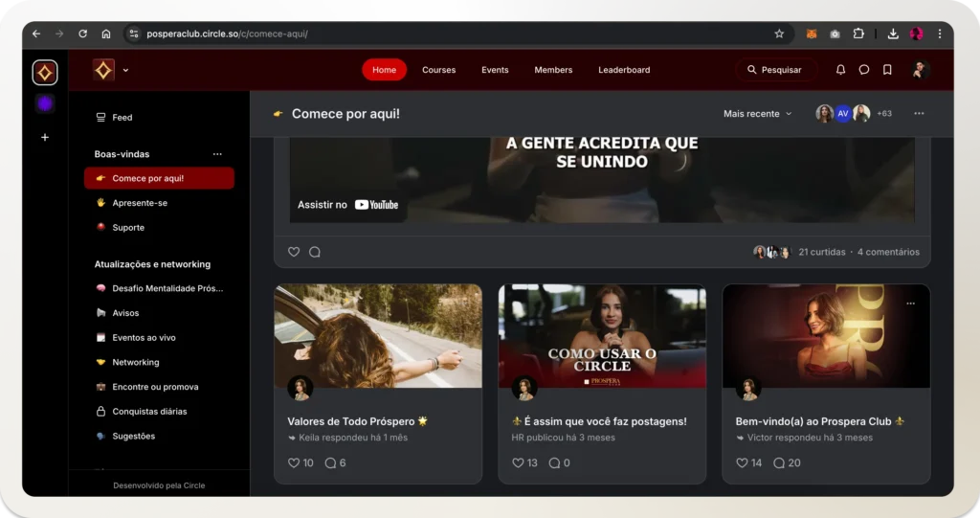Open the 'Como usar o Circle' post thumbnail

[x=602, y=336]
